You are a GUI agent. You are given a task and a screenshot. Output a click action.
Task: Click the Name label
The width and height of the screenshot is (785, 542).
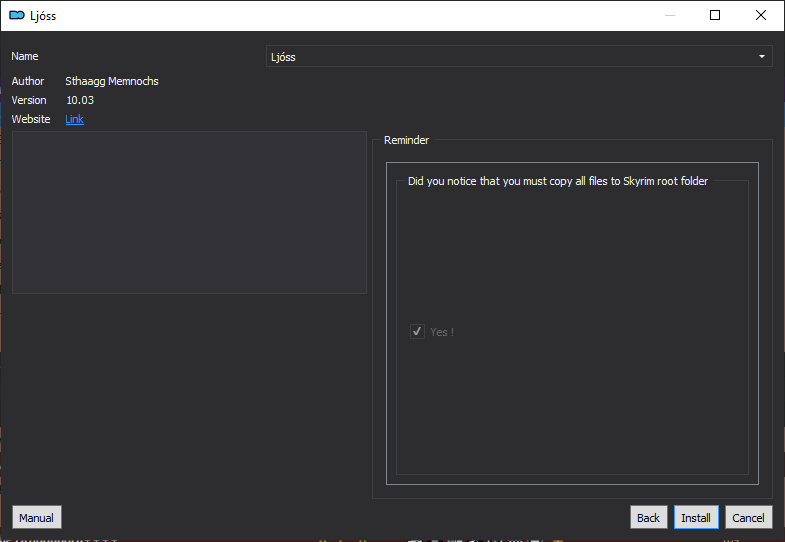pyautogui.click(x=25, y=56)
